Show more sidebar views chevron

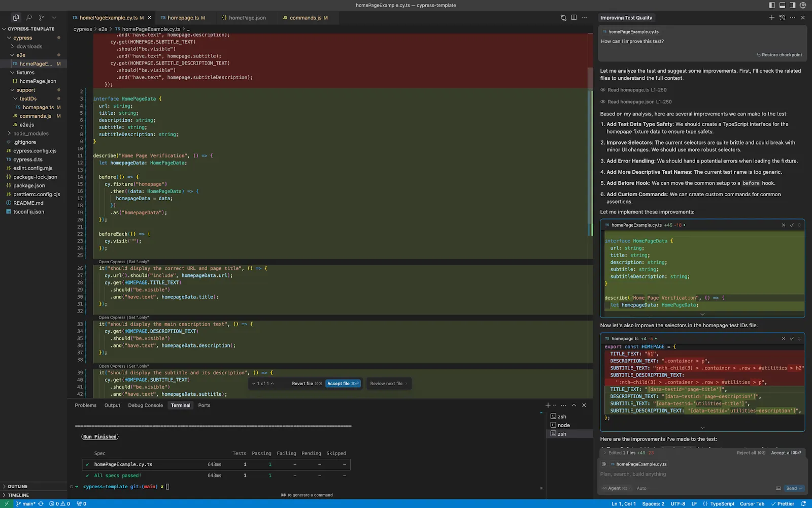[54, 17]
